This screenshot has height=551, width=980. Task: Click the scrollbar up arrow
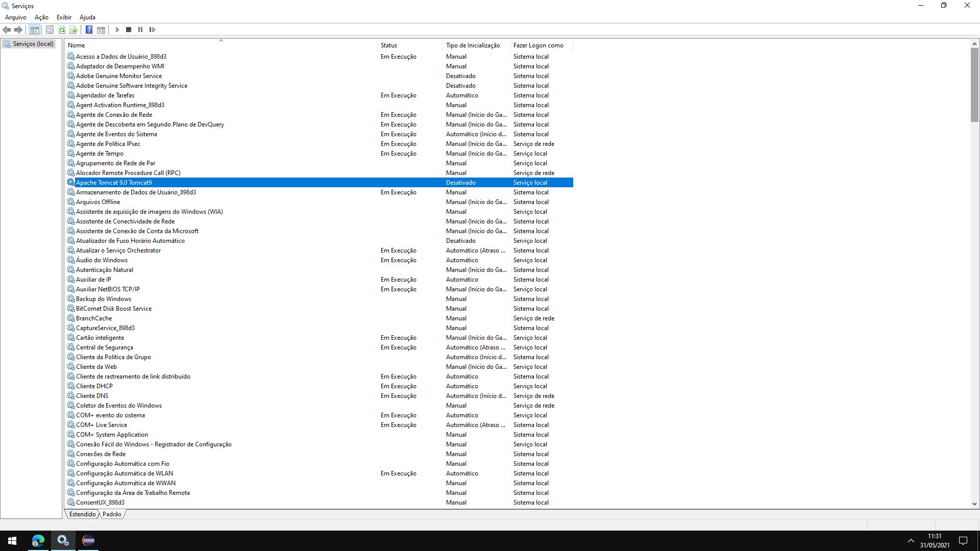click(974, 44)
